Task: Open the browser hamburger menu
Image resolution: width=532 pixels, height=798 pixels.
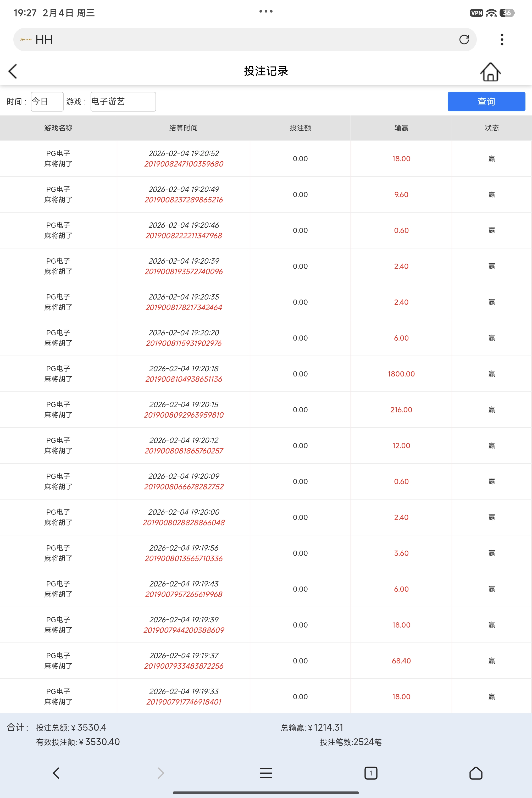Action: click(266, 773)
